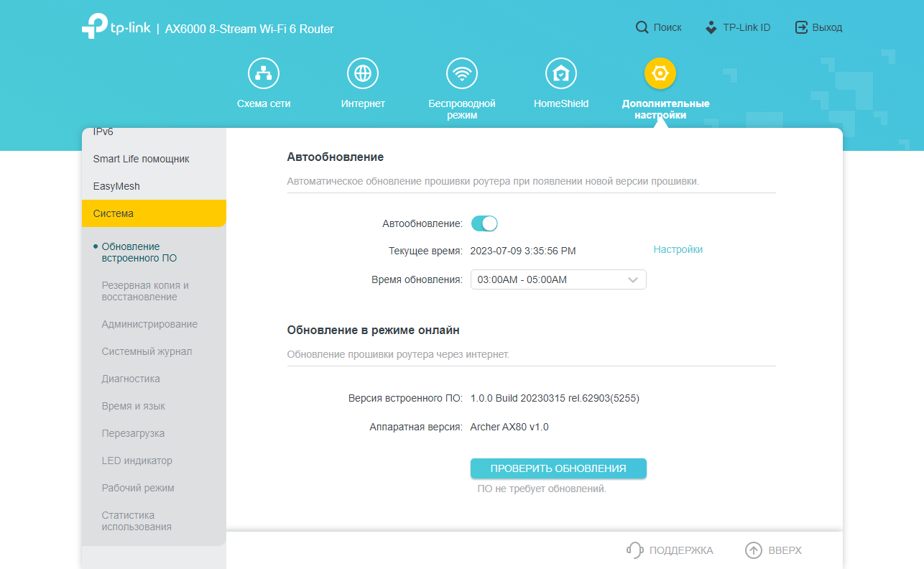Turn off the Автообновление toggle

[x=484, y=223]
